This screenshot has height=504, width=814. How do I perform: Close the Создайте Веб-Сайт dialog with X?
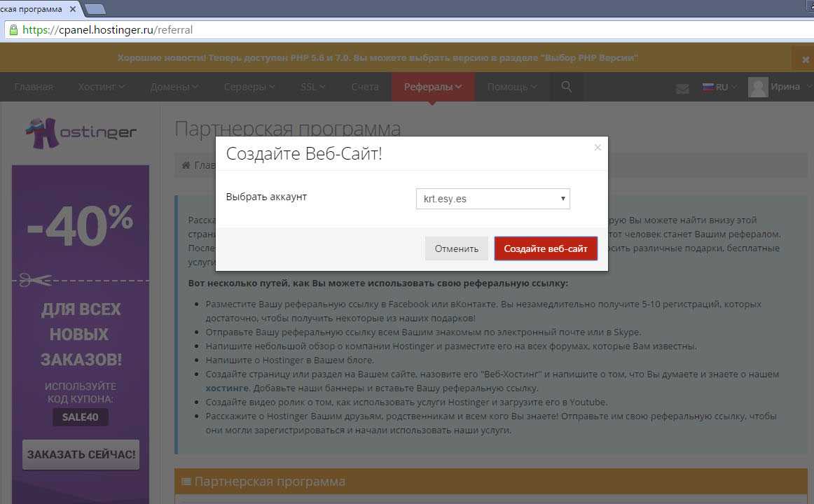pyautogui.click(x=598, y=147)
